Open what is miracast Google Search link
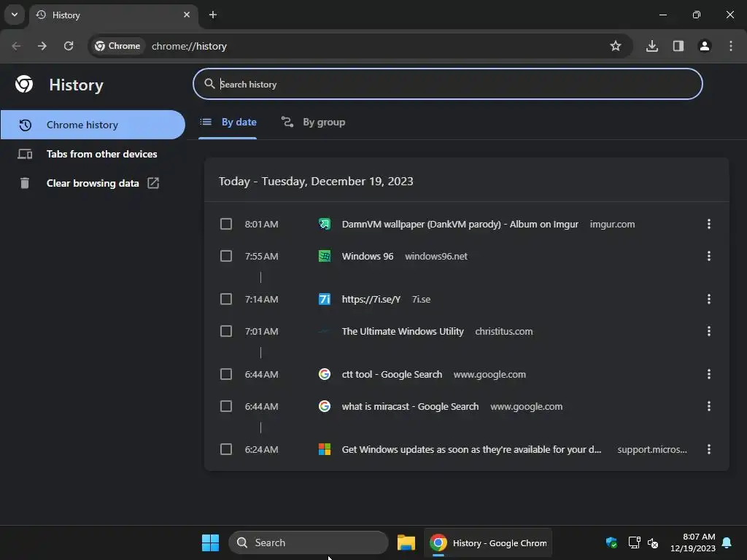This screenshot has width=747, height=560. click(410, 407)
